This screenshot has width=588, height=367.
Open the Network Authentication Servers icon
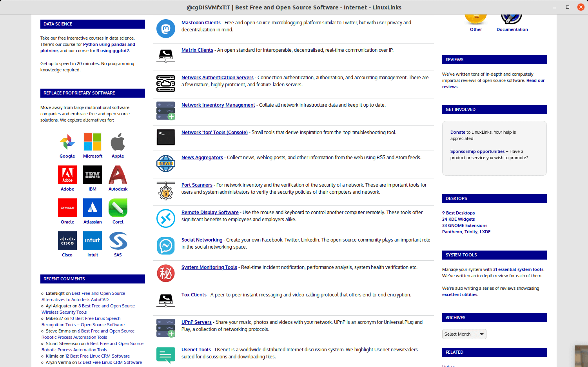[x=166, y=84]
